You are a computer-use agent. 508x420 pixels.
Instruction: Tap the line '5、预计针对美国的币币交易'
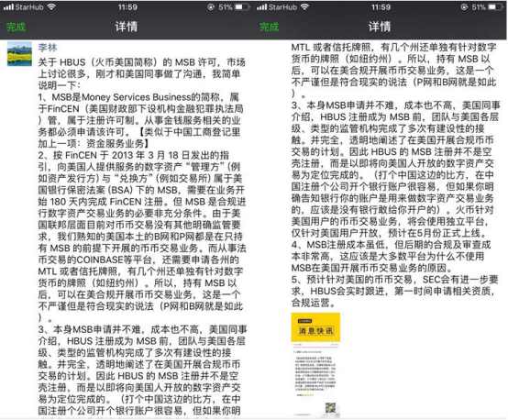[x=394, y=280]
